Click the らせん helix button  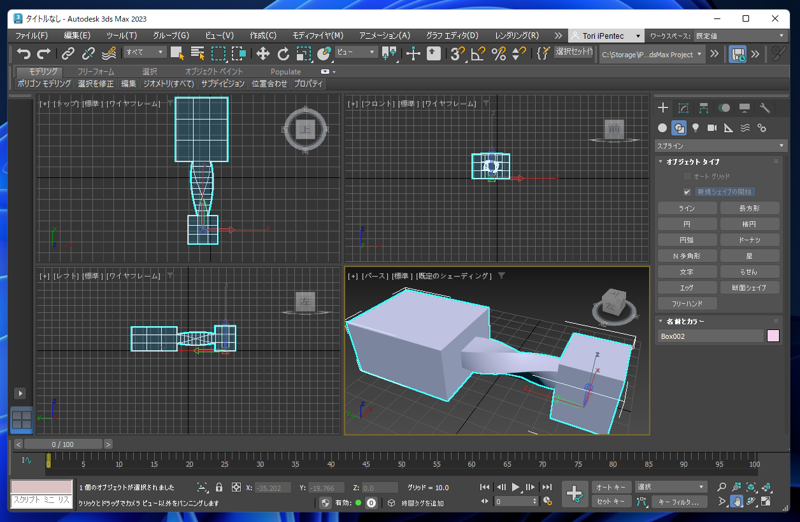tap(749, 271)
